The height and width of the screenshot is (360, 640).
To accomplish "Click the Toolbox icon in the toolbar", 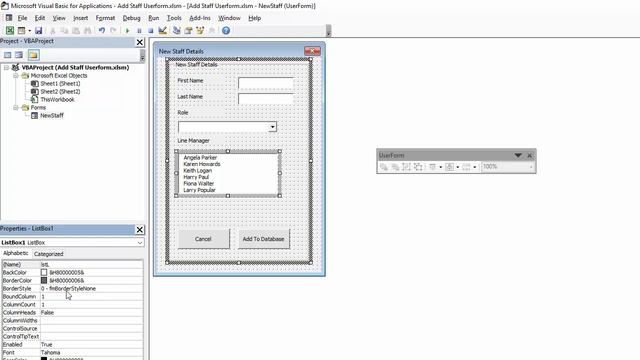I will (x=211, y=31).
